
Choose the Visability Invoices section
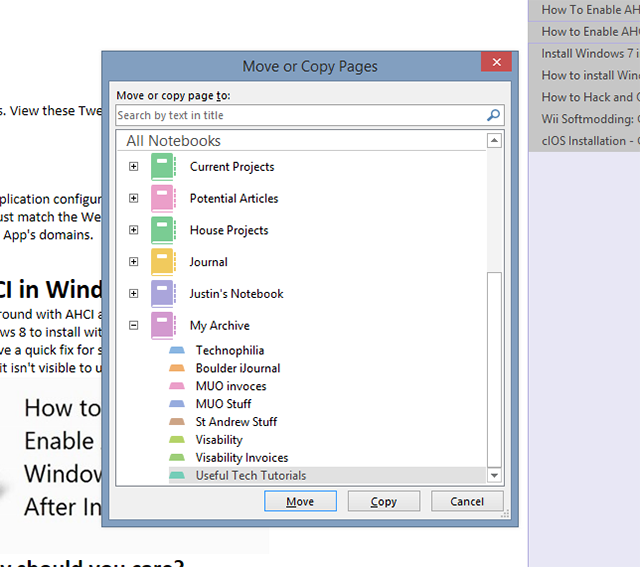pyautogui.click(x=242, y=458)
